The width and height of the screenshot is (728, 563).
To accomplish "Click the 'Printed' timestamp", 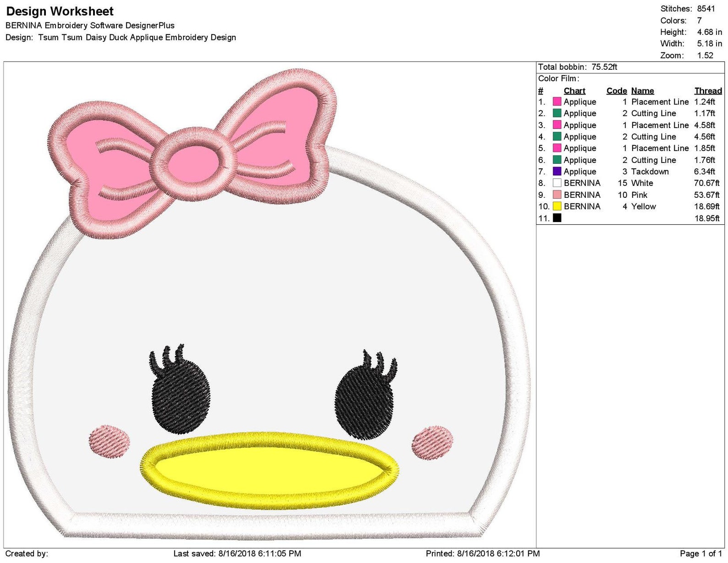I will (483, 554).
